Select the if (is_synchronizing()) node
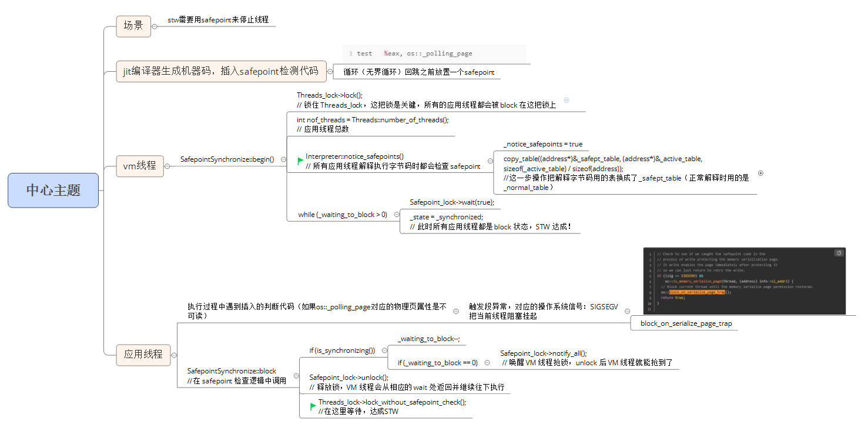This screenshot has height=434, width=868. 342,351
